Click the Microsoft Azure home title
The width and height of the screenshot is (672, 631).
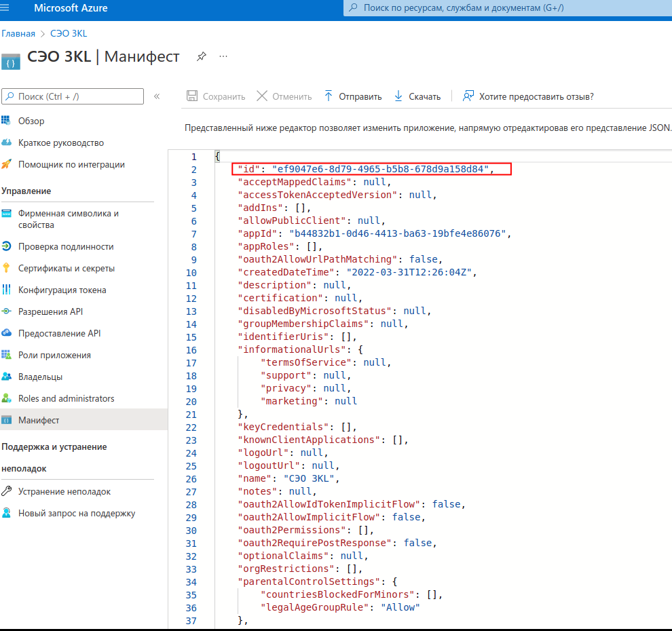tap(71, 8)
